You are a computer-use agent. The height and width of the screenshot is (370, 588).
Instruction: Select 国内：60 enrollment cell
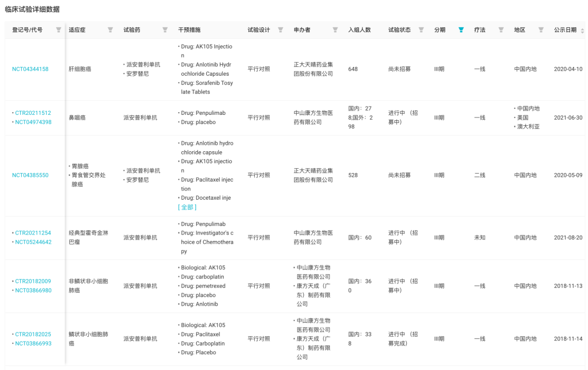click(360, 237)
